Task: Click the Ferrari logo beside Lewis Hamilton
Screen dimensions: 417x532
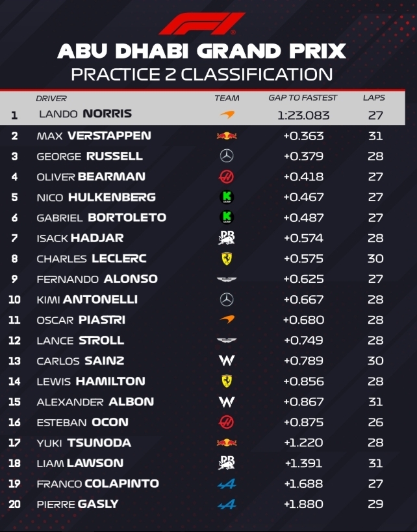Action: point(227,381)
